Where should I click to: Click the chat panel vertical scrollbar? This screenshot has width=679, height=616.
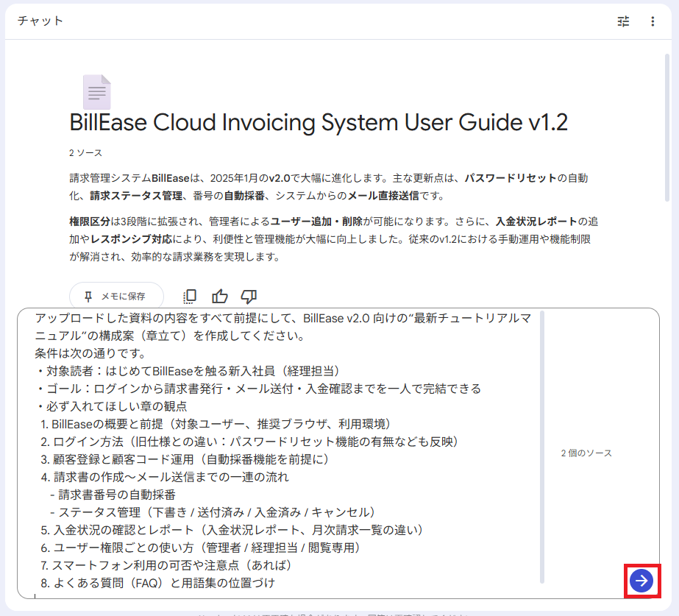[x=667, y=128]
